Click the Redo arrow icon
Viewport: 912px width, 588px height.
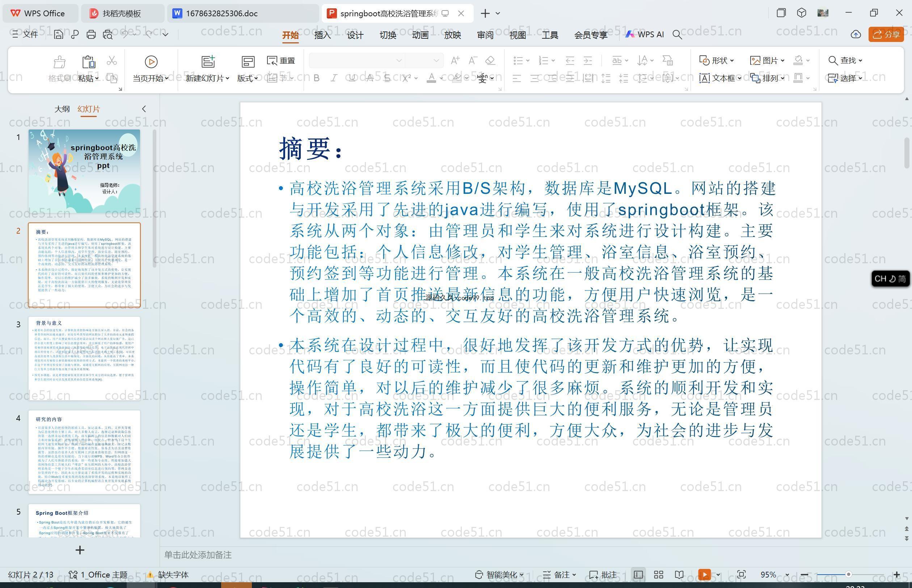(x=149, y=34)
